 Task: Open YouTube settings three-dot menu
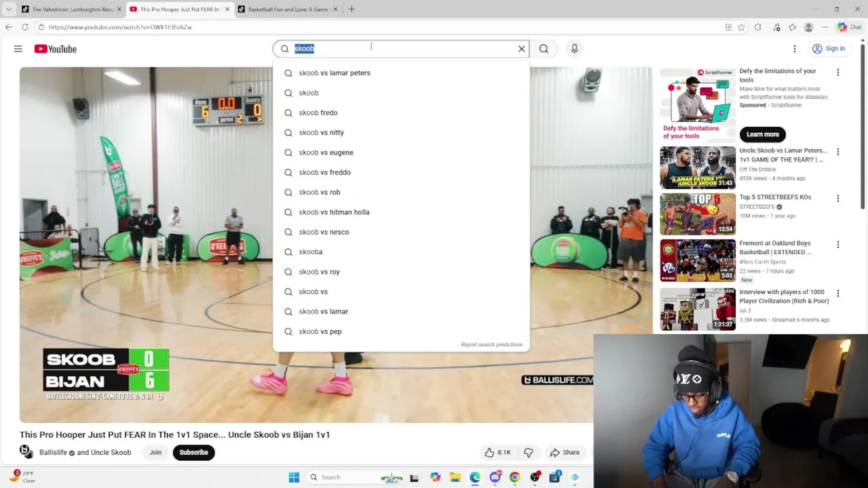795,49
